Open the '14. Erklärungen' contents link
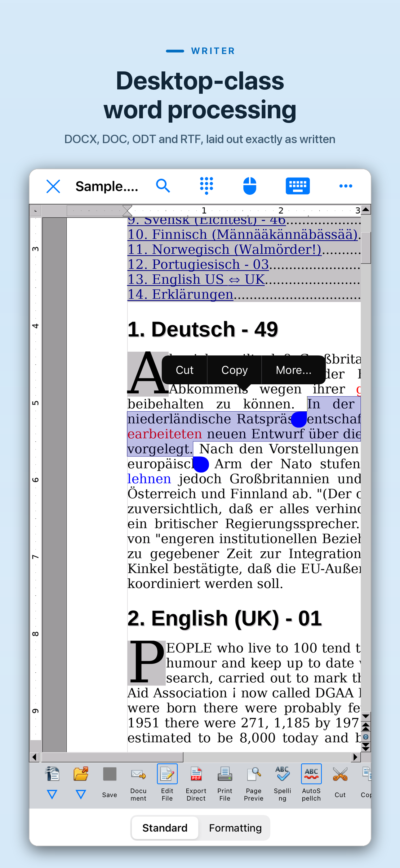 tap(180, 295)
